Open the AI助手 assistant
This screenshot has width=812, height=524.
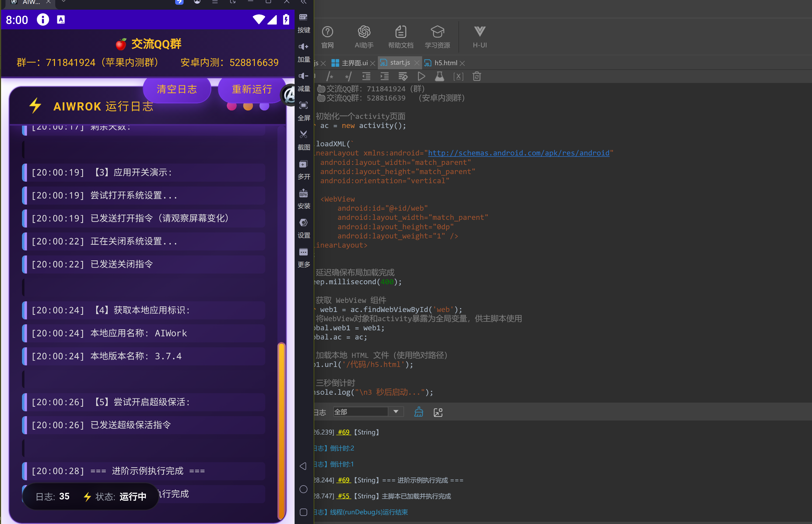(x=364, y=37)
